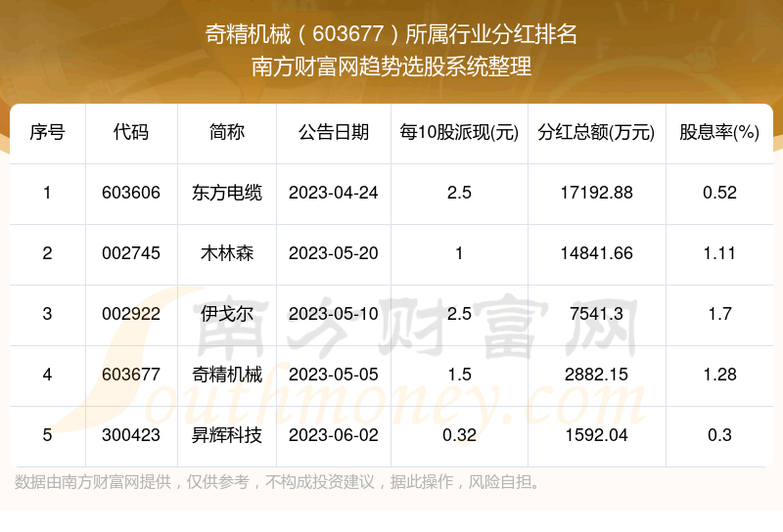Select the date 2023-04-24
This screenshot has height=532, width=783.
point(334,193)
